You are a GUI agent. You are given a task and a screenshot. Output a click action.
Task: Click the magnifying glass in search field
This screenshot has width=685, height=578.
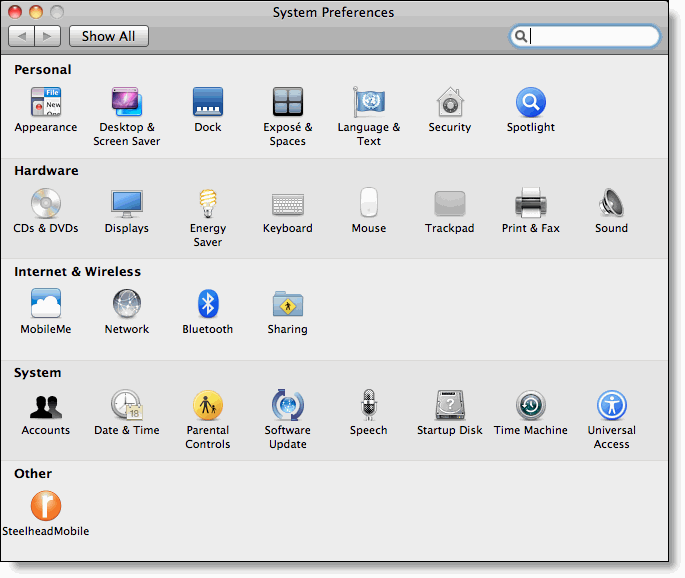[x=520, y=36]
